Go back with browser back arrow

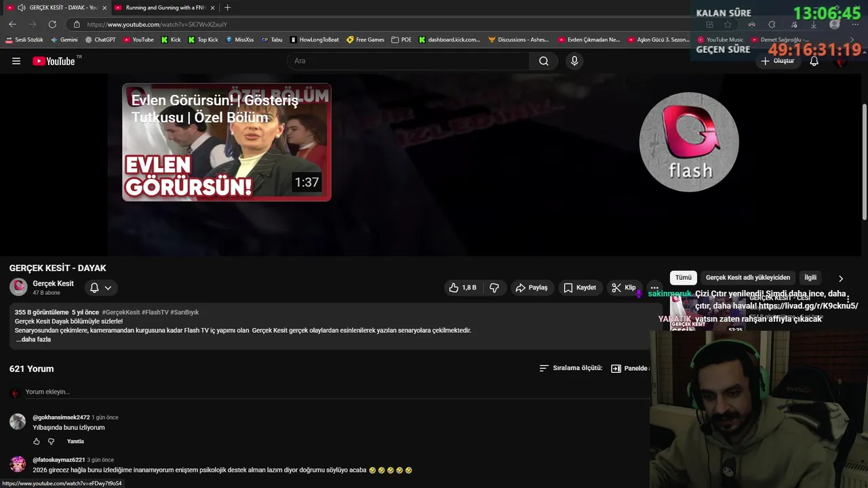pos(12,24)
